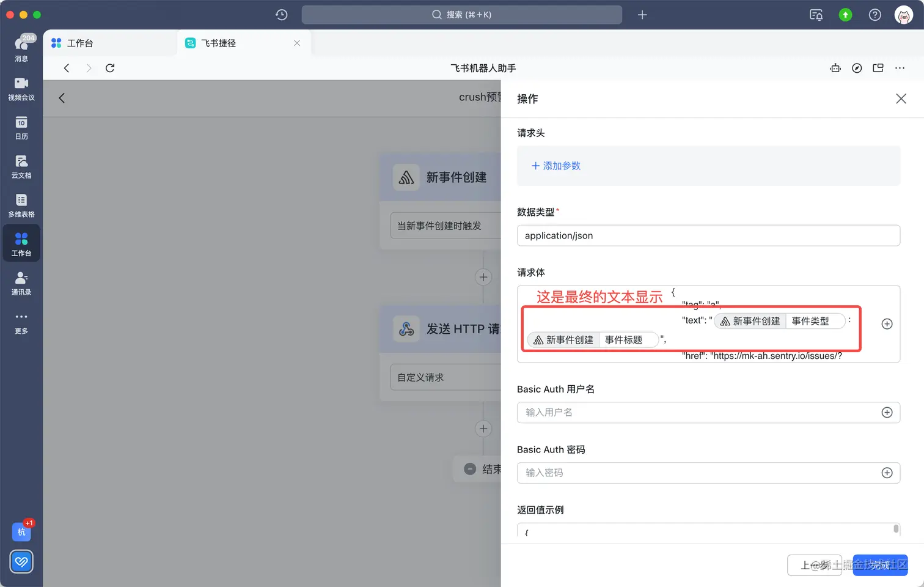
Task: Go back in browser navigation
Action: coord(67,68)
